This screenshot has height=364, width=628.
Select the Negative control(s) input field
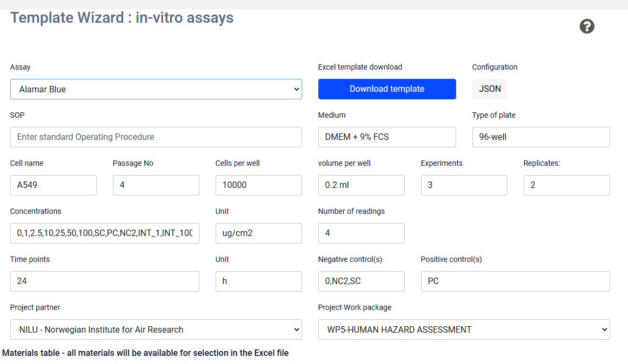pos(361,281)
